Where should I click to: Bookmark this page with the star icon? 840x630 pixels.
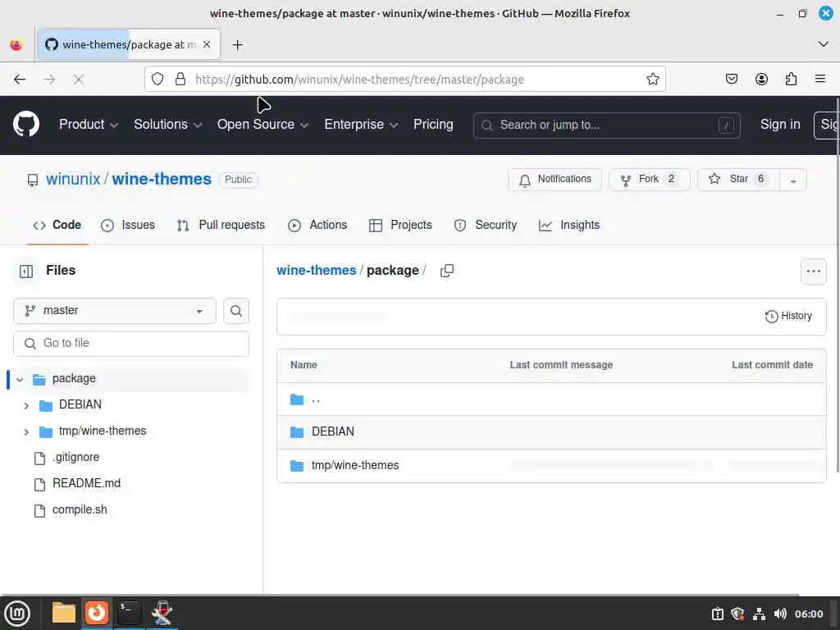click(x=652, y=80)
